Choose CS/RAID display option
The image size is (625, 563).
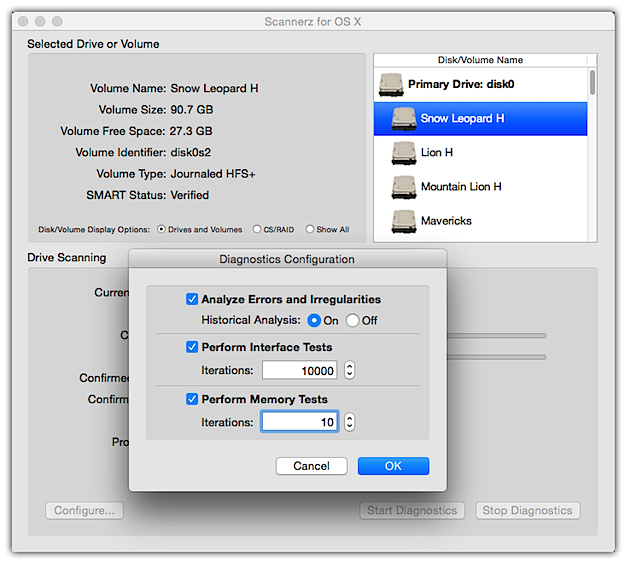(x=257, y=229)
